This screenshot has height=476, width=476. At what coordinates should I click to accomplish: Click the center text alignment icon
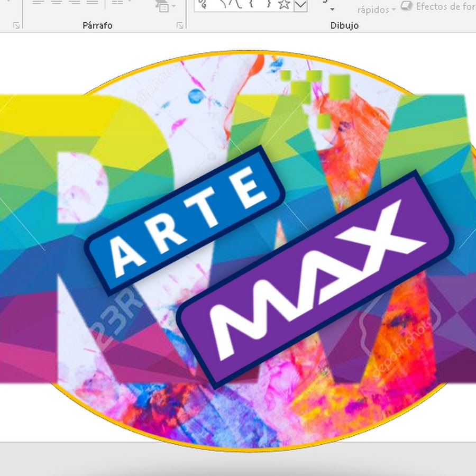[x=56, y=3]
